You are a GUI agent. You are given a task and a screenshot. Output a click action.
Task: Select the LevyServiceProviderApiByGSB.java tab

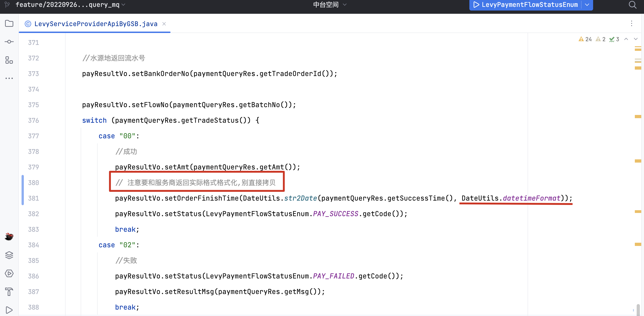[x=96, y=24]
